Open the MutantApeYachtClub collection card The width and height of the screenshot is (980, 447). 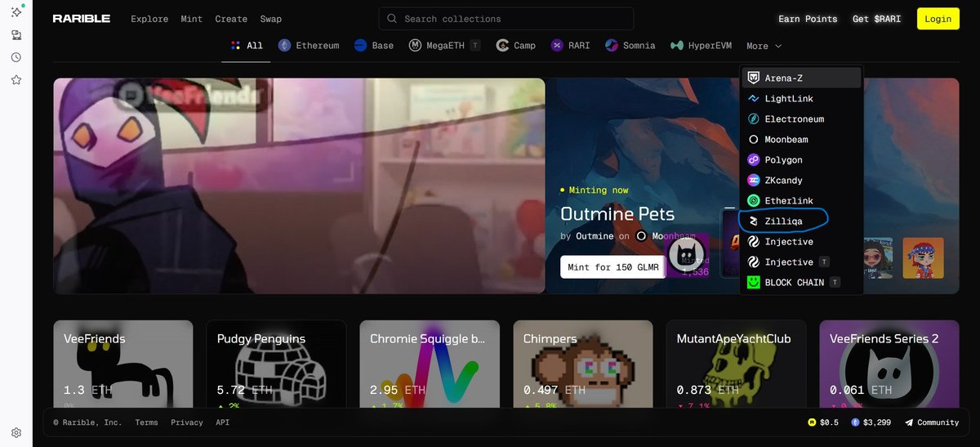click(x=736, y=364)
